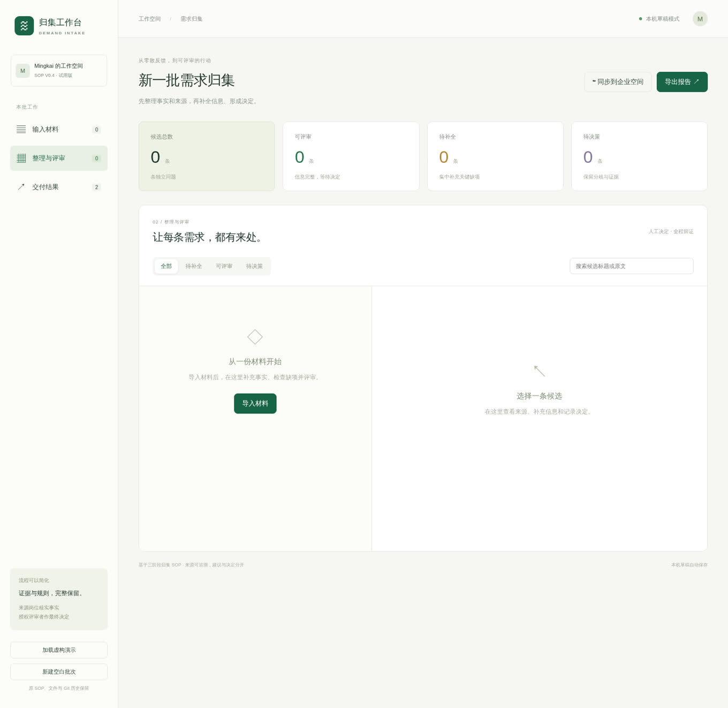The height and width of the screenshot is (708, 728).
Task: Open the 工作空间 breadcrumb link
Action: pyautogui.click(x=149, y=19)
